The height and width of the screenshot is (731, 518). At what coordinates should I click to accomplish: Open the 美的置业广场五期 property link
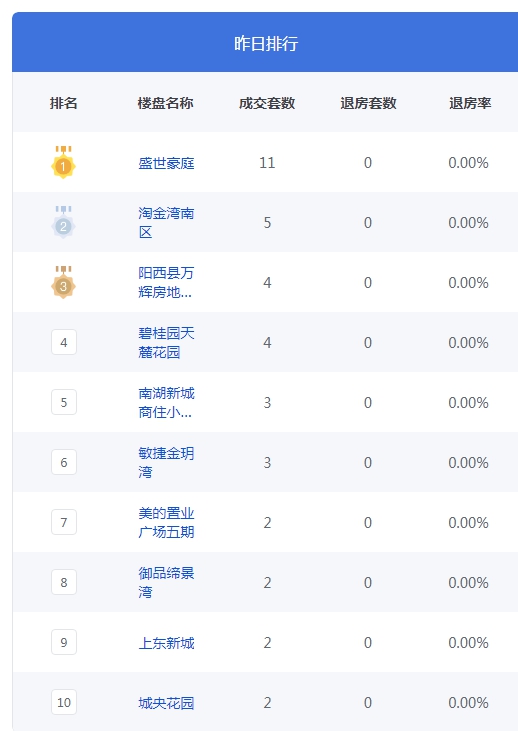[x=166, y=523]
